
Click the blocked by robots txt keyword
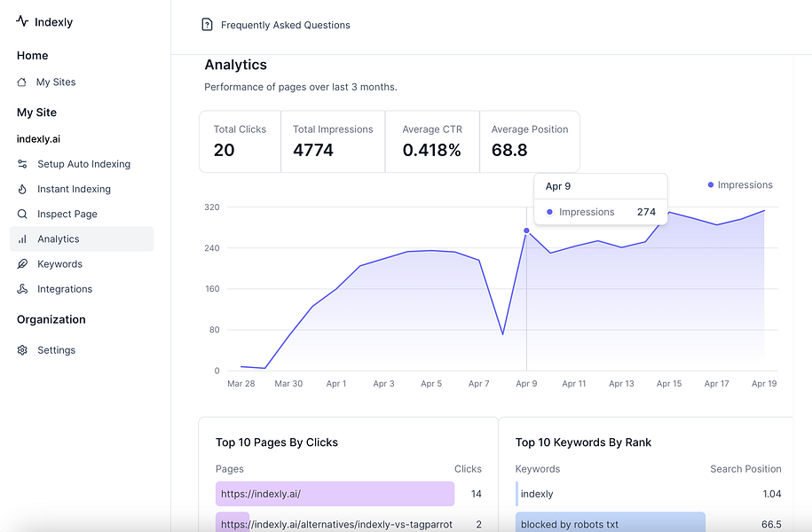click(570, 524)
